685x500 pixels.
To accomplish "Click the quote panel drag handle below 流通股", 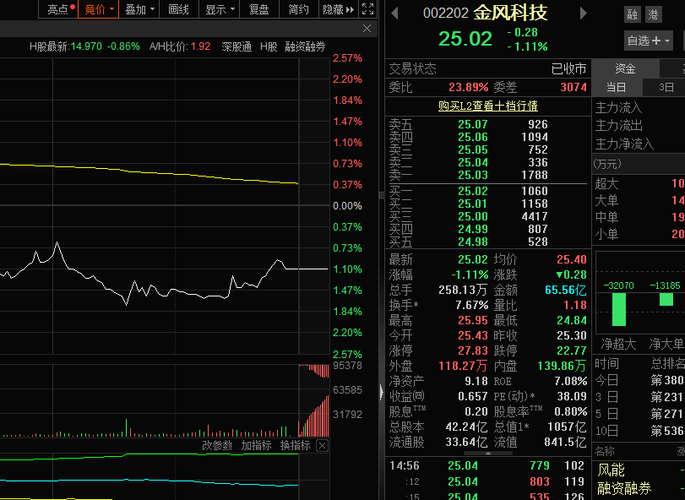I will (488, 453).
